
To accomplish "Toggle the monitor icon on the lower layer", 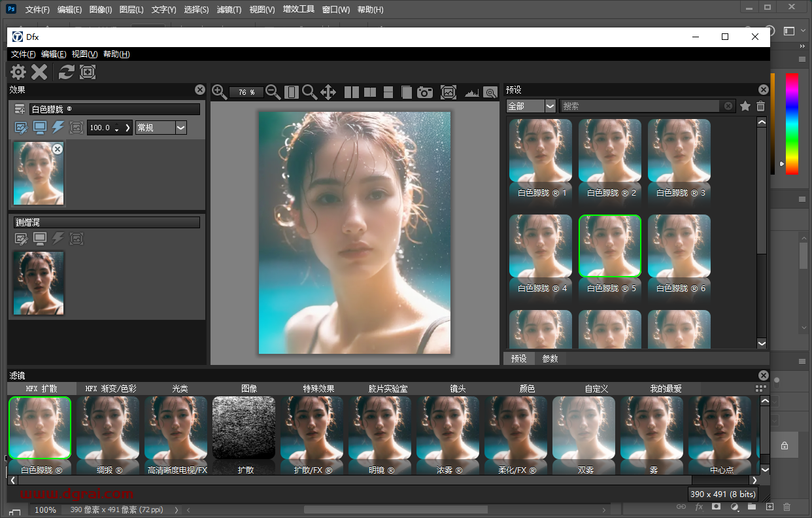I will (40, 239).
